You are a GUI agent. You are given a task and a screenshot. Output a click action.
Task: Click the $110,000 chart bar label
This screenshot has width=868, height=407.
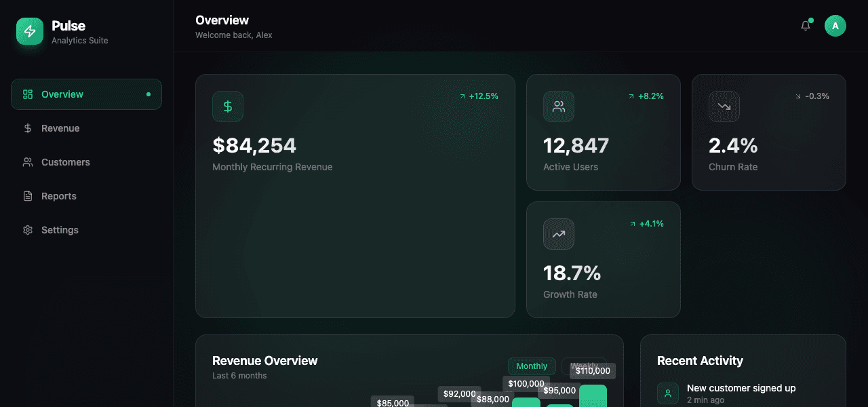tap(593, 371)
